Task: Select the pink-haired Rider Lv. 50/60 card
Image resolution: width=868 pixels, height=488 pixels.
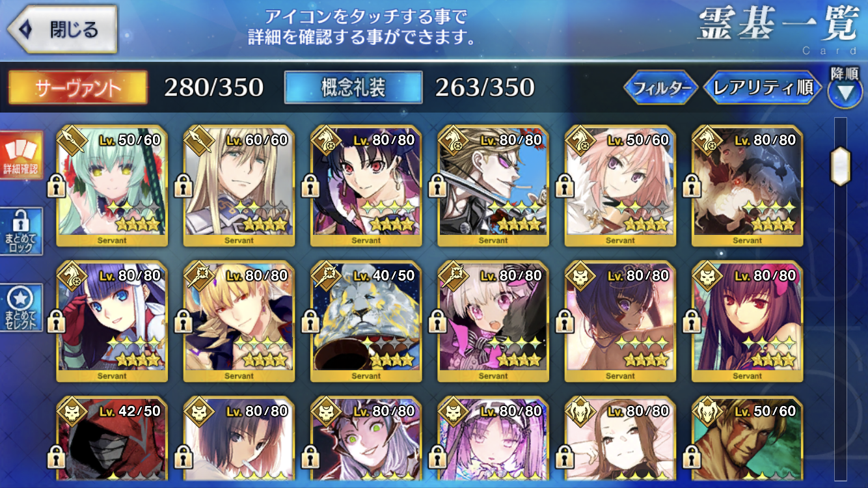Action: (x=620, y=186)
